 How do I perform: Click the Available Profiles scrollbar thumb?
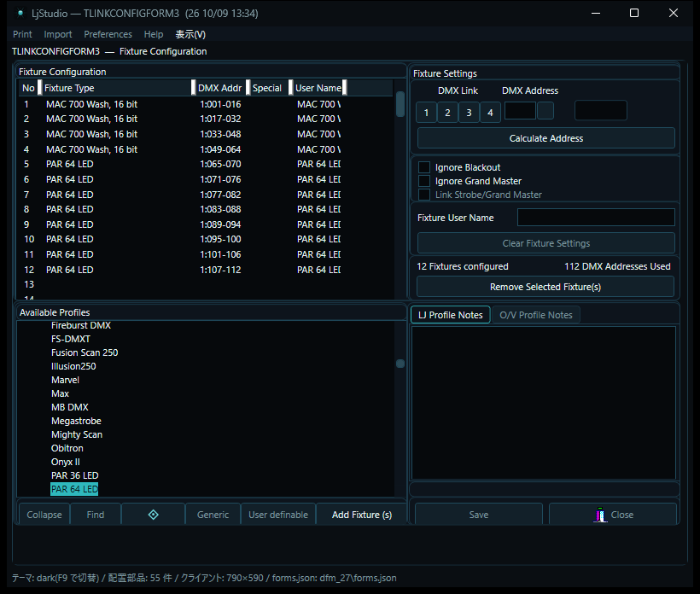tap(400, 364)
